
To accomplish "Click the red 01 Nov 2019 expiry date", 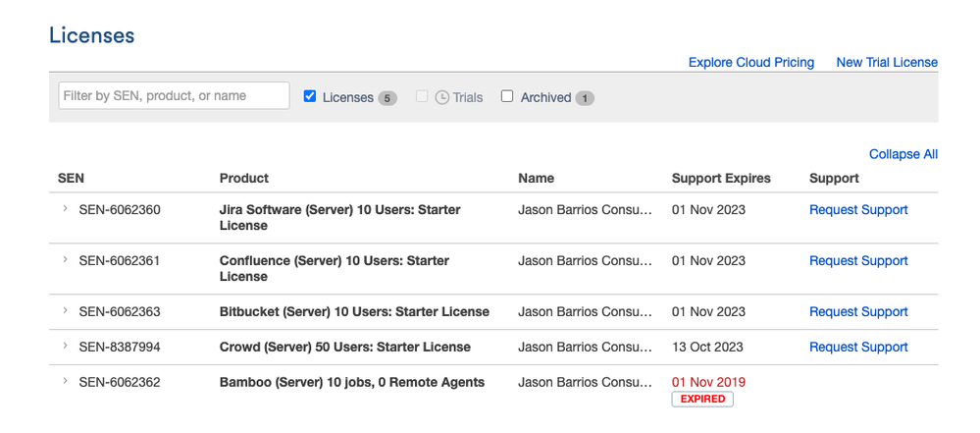I will click(x=708, y=382).
